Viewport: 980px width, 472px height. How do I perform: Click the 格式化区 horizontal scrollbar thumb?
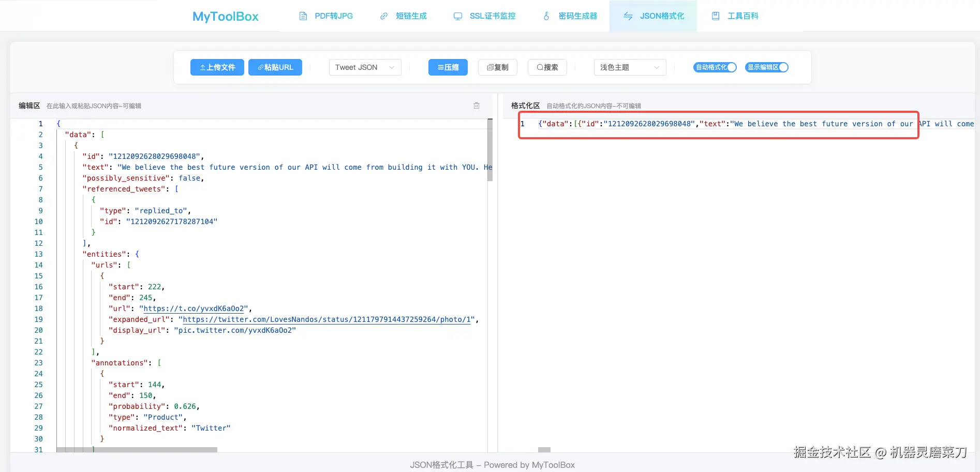(x=544, y=450)
